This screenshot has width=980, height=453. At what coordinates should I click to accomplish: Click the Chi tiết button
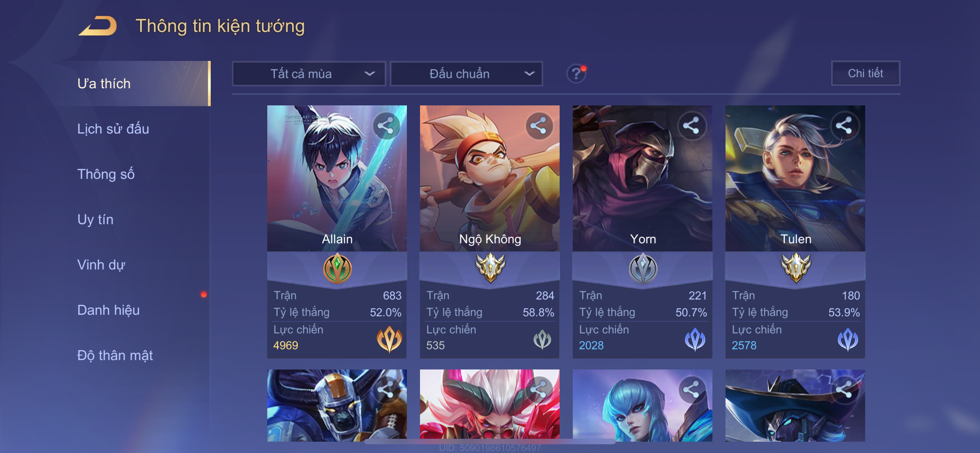point(865,73)
